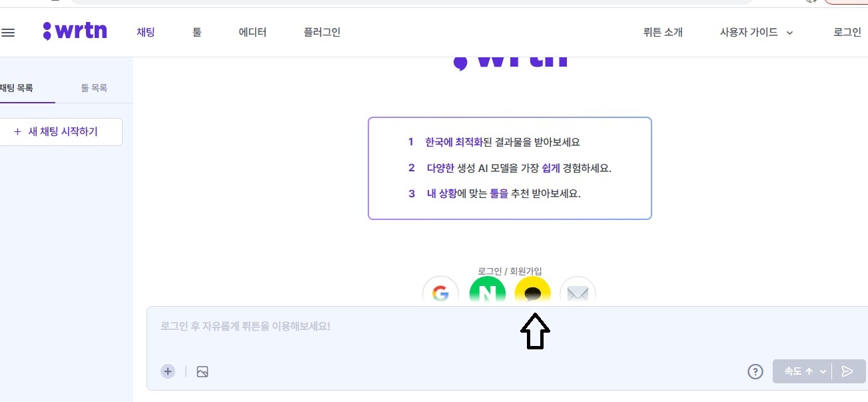Screen dimensions: 868x402
Task: Click the text 한국에 최적화된 결과물을 받아보세요
Action: (x=503, y=142)
